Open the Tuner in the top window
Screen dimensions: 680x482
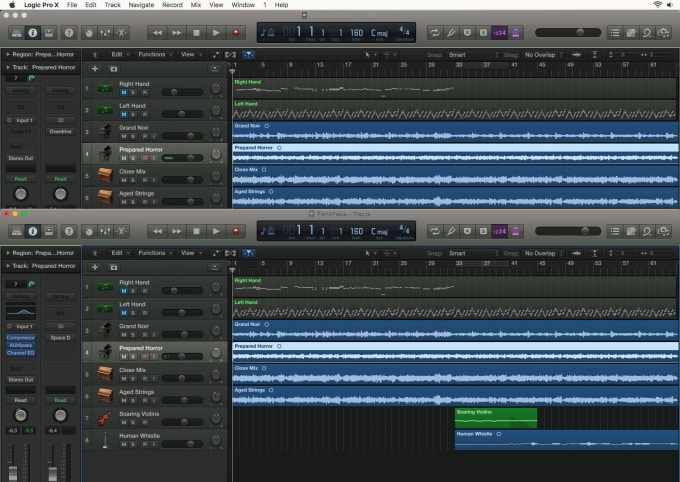(451, 33)
